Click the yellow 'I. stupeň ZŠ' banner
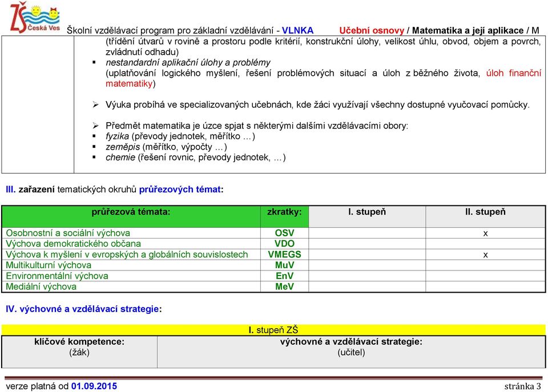The width and height of the screenshot is (548, 392). tap(273, 330)
